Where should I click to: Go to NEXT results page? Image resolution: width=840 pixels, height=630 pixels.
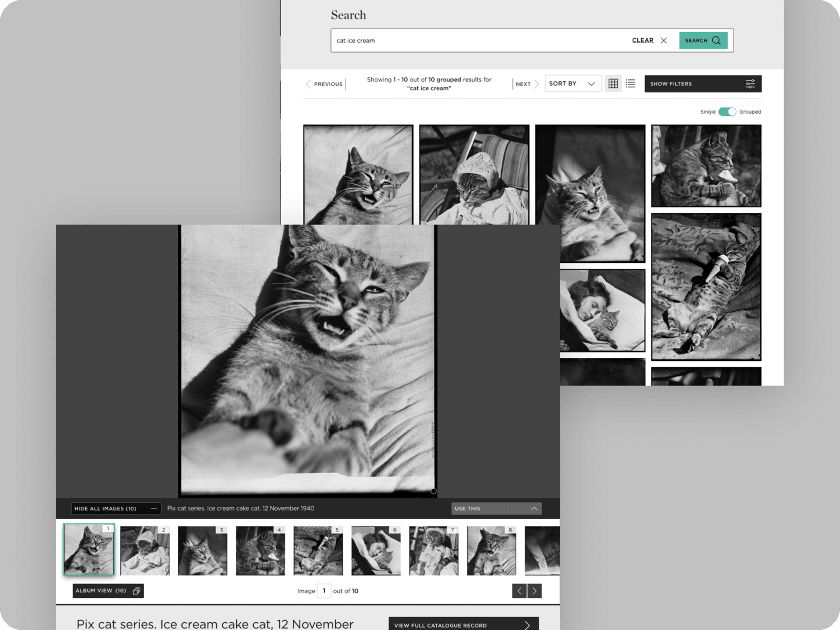[x=527, y=84]
